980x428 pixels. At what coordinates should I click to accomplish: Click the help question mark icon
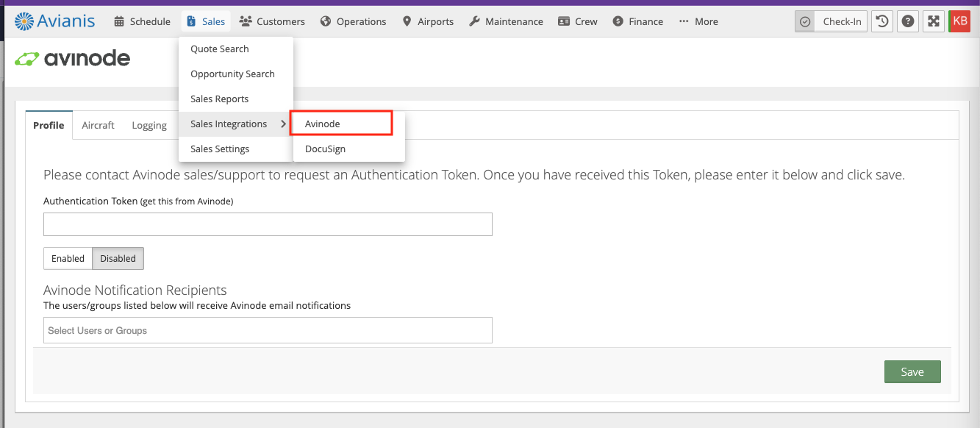tap(908, 21)
